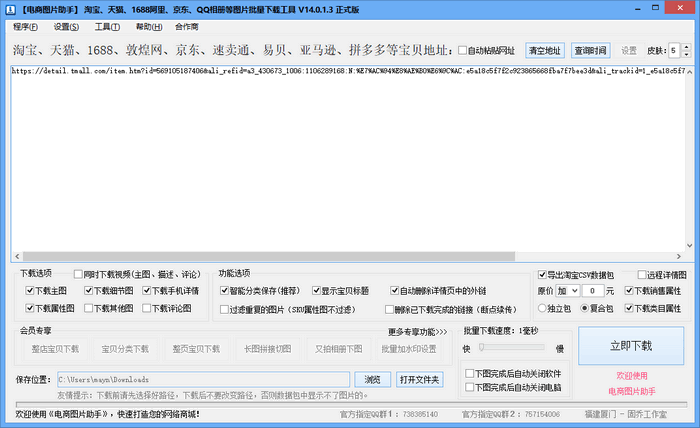Click the horizontal scrollbar thumb in URL box
The width and height of the screenshot is (700, 428).
coord(269,257)
